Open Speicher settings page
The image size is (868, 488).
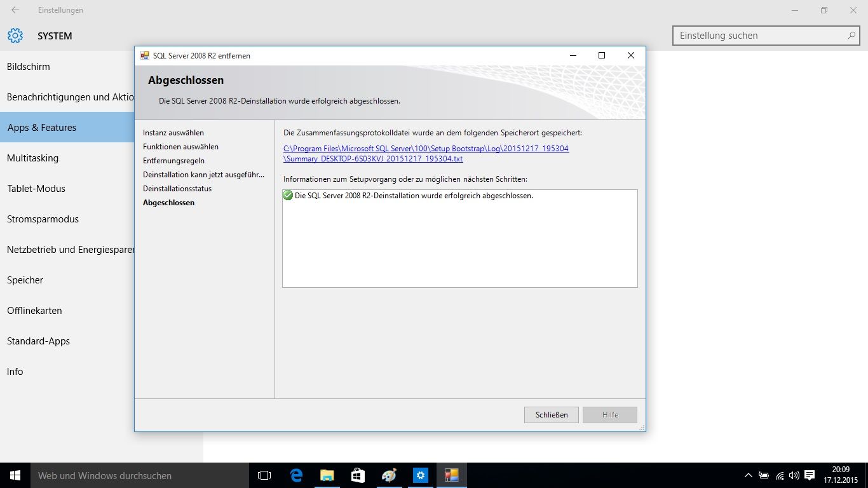pos(67,280)
